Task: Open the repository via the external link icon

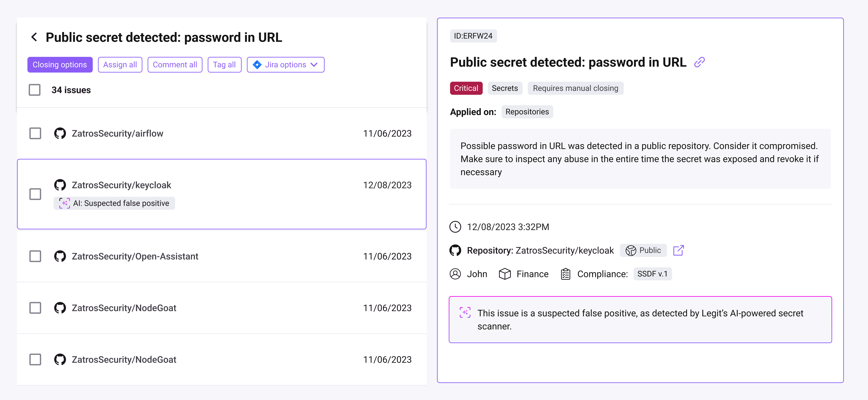Action: [679, 250]
